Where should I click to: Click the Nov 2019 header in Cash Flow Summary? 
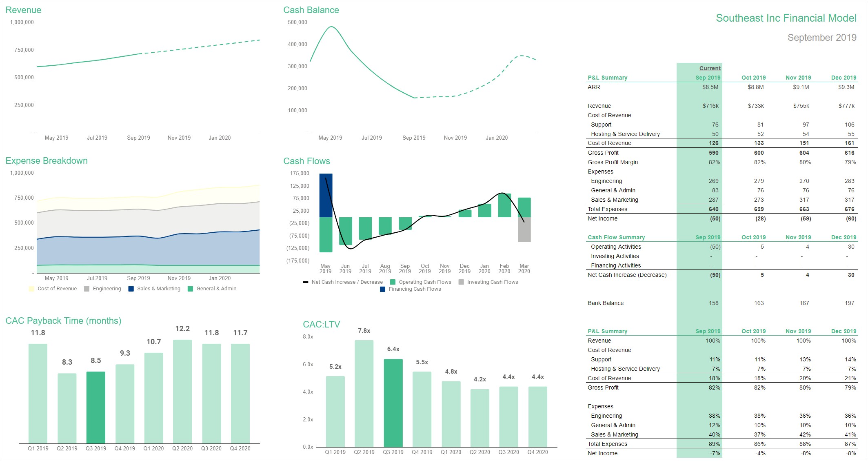tap(798, 237)
